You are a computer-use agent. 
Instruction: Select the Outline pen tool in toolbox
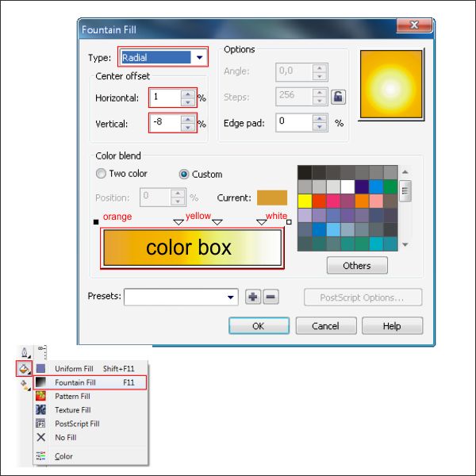pyautogui.click(x=25, y=353)
